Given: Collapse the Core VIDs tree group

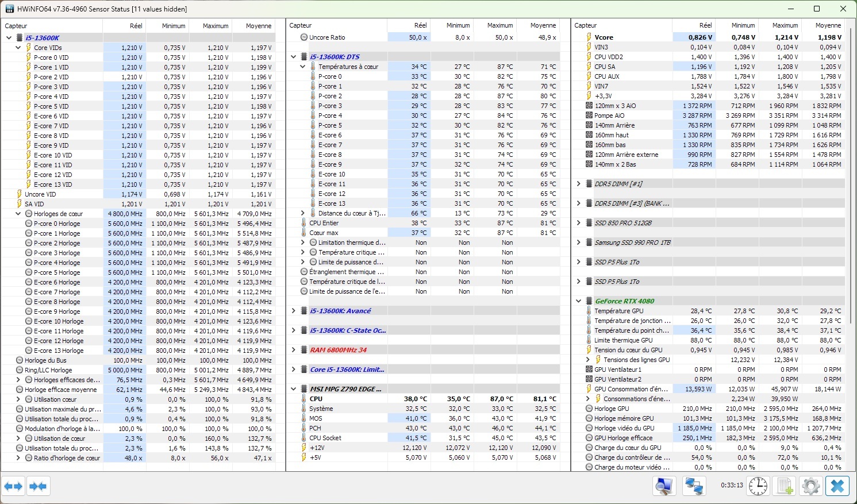Looking at the screenshot, I should tap(18, 48).
